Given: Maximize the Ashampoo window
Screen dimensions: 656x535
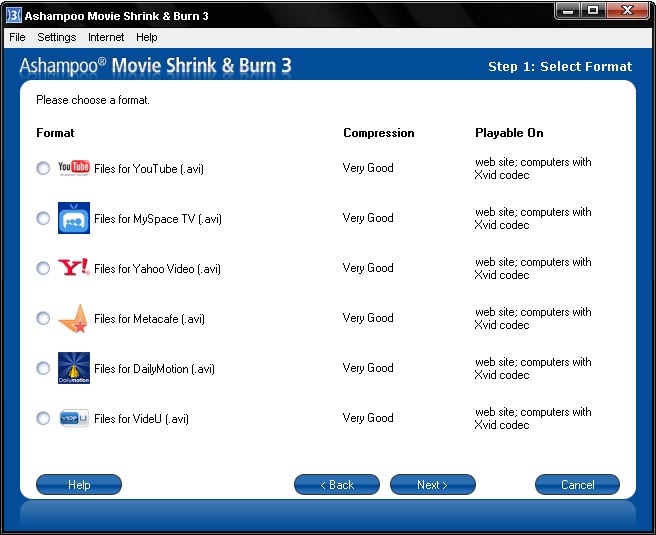Looking at the screenshot, I should coord(593,10).
